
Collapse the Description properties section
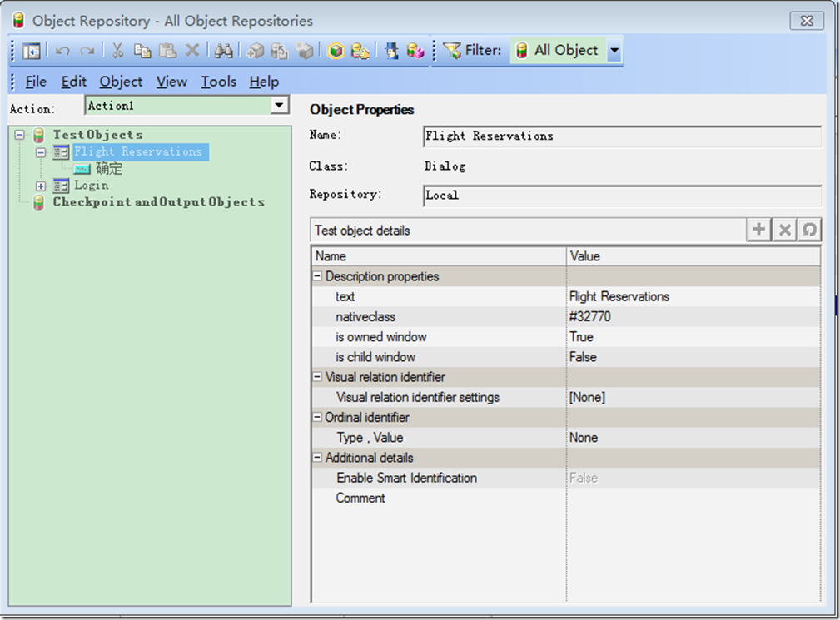tap(318, 276)
